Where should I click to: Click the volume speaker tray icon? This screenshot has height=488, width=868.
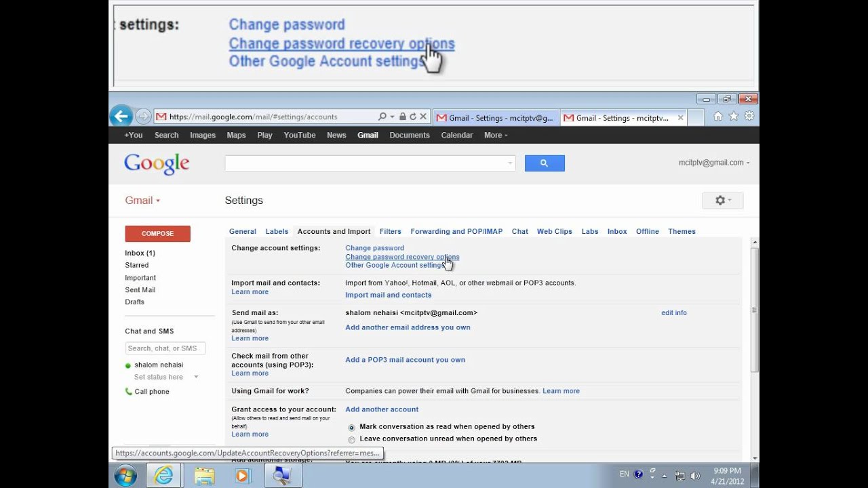point(695,476)
